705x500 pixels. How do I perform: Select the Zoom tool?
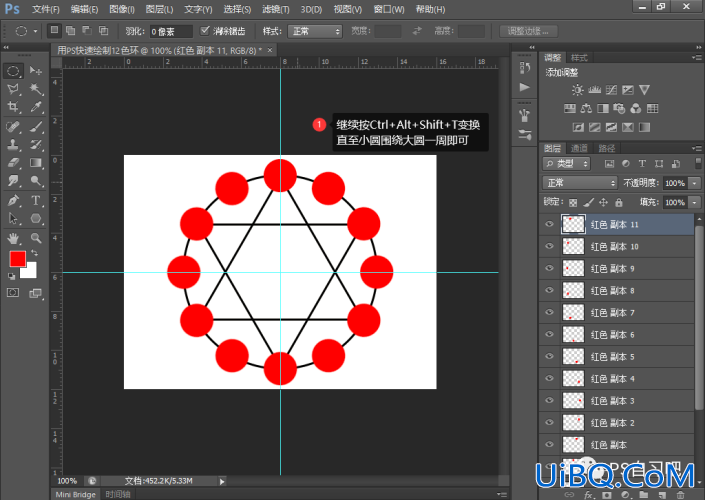coord(36,238)
